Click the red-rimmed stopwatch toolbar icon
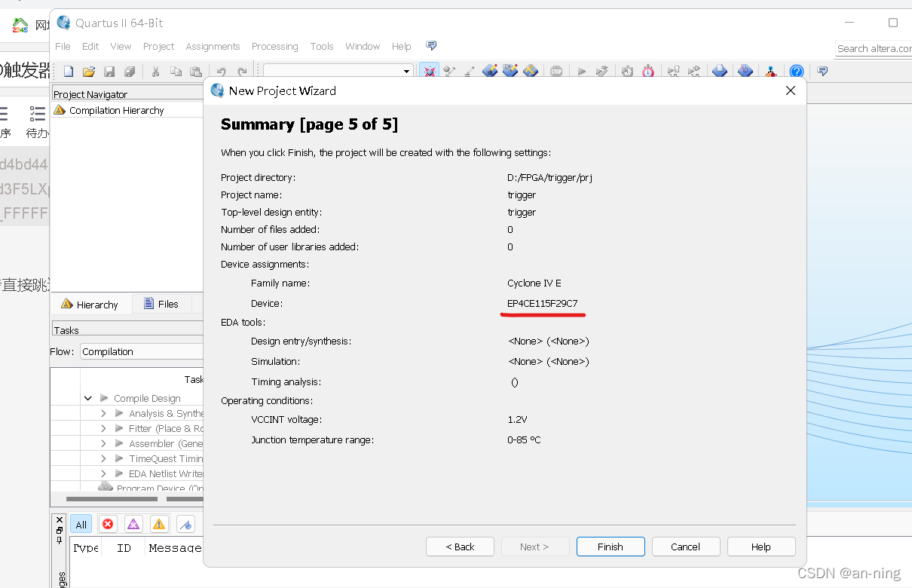This screenshot has width=912, height=588. (x=648, y=72)
